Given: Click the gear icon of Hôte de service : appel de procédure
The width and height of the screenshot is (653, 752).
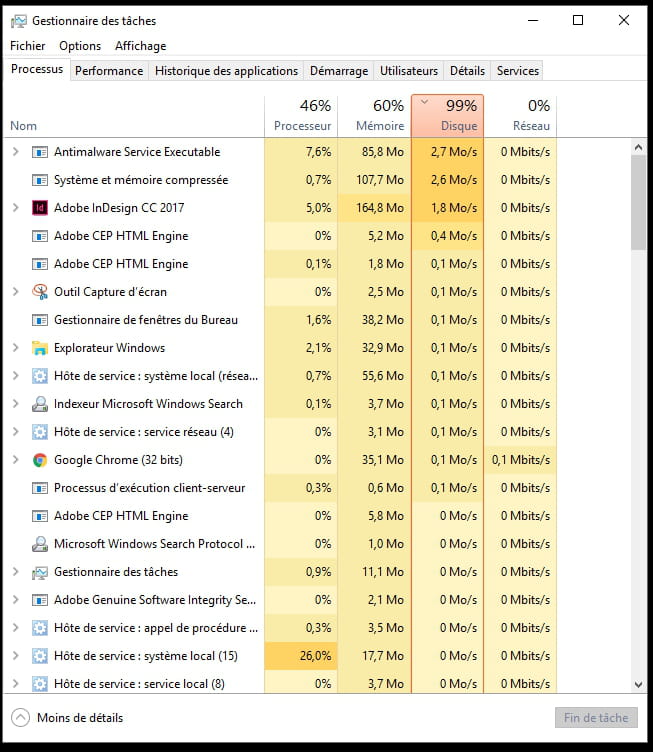Looking at the screenshot, I should [x=40, y=628].
